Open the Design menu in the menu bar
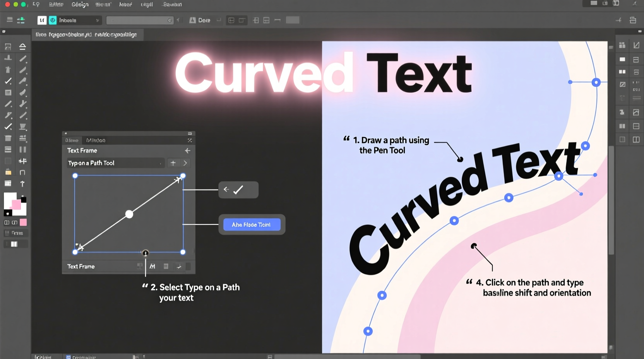 click(80, 4)
